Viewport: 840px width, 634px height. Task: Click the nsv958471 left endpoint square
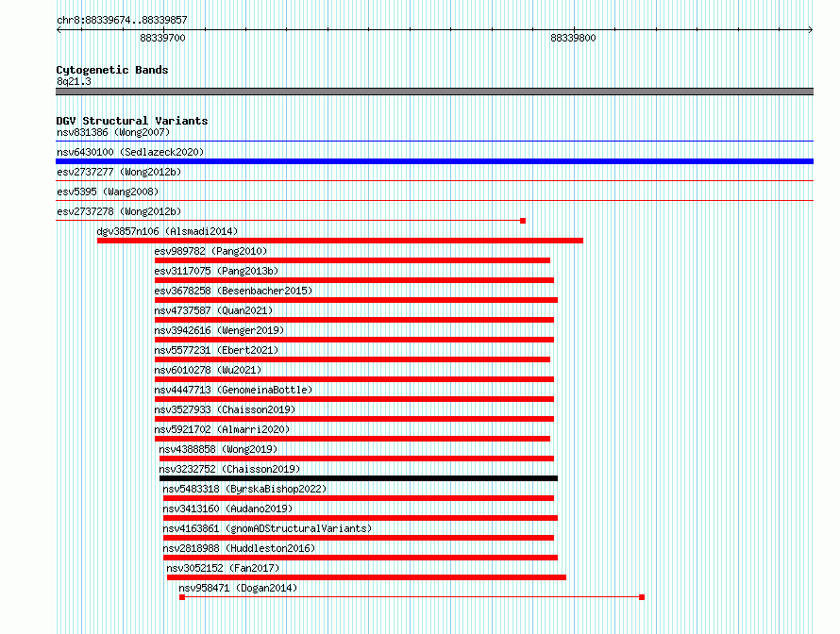coord(182,597)
